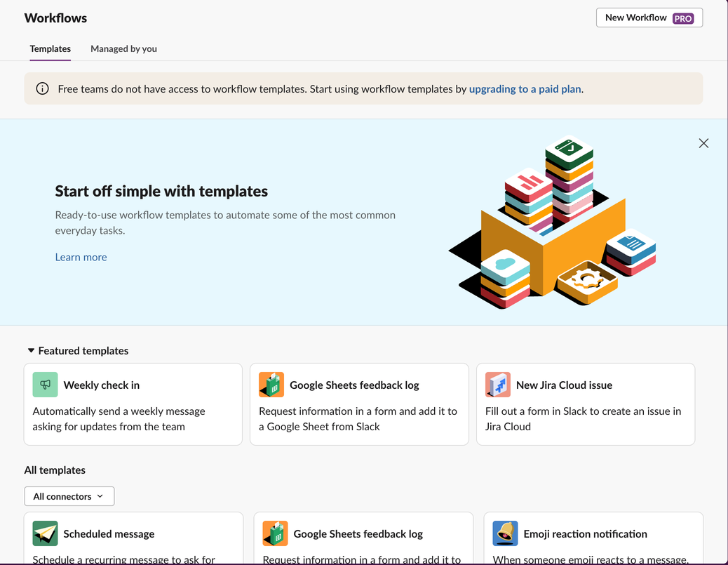Click the Google Sheets icon in Featured templates
The height and width of the screenshot is (565, 728).
tap(271, 385)
